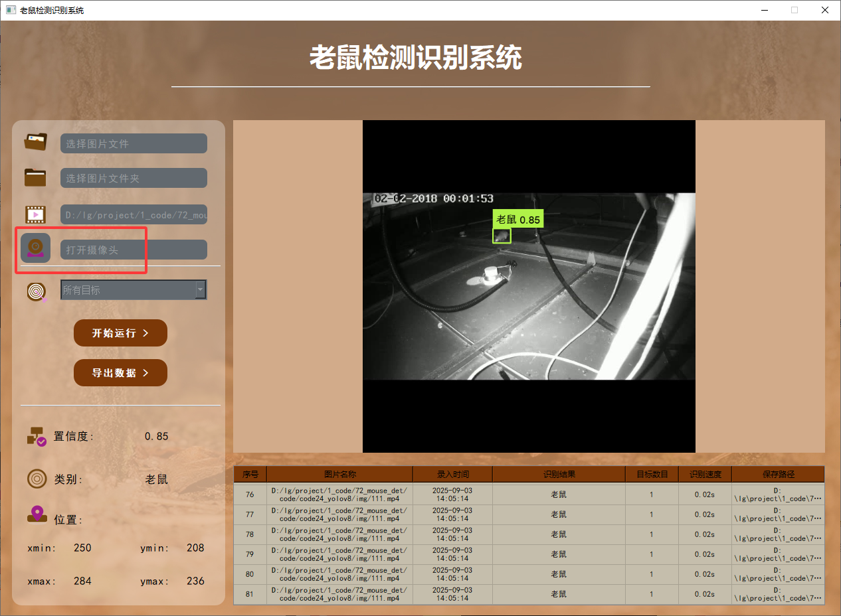Click the detected mouse bounding box
The width and height of the screenshot is (841, 616).
(502, 236)
